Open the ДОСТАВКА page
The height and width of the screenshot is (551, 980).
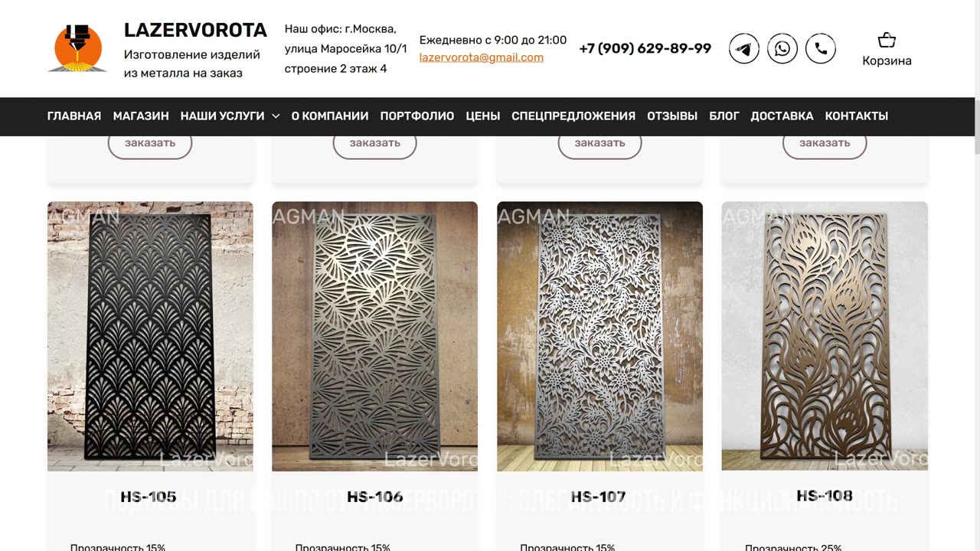782,116
